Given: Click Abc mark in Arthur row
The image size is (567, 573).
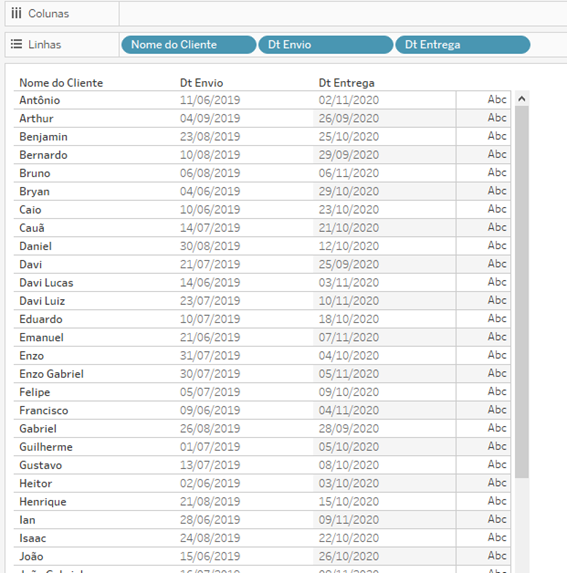Looking at the screenshot, I should (497, 118).
